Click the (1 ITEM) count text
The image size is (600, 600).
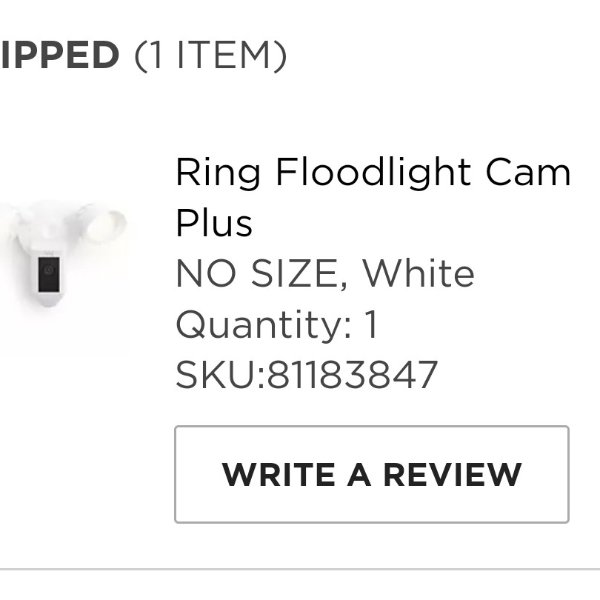pos(210,56)
